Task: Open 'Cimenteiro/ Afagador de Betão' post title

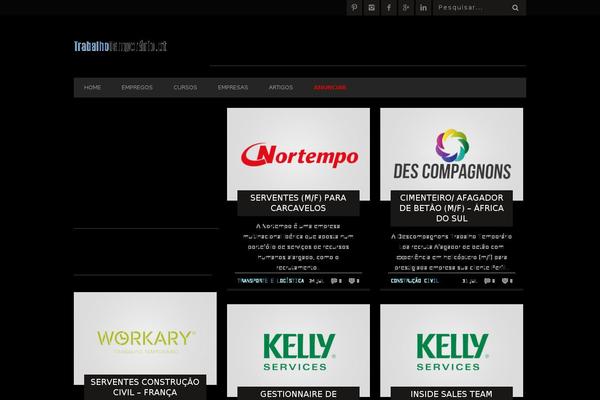Action: (452, 208)
